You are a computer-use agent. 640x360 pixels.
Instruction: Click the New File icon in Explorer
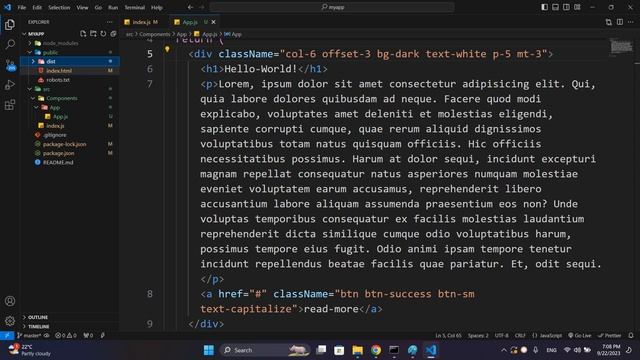click(x=83, y=34)
